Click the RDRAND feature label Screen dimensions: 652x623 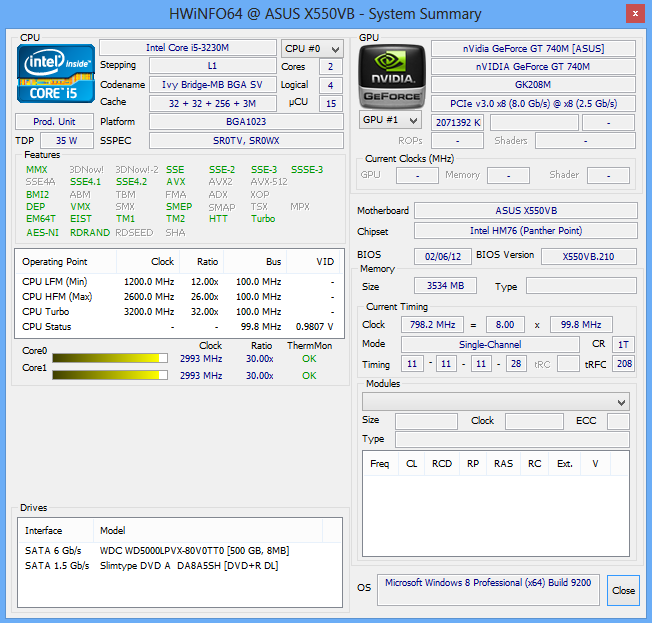[x=90, y=232]
